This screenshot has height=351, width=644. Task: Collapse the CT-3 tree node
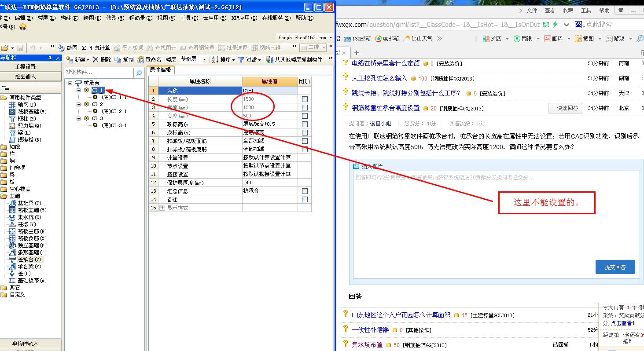point(79,118)
